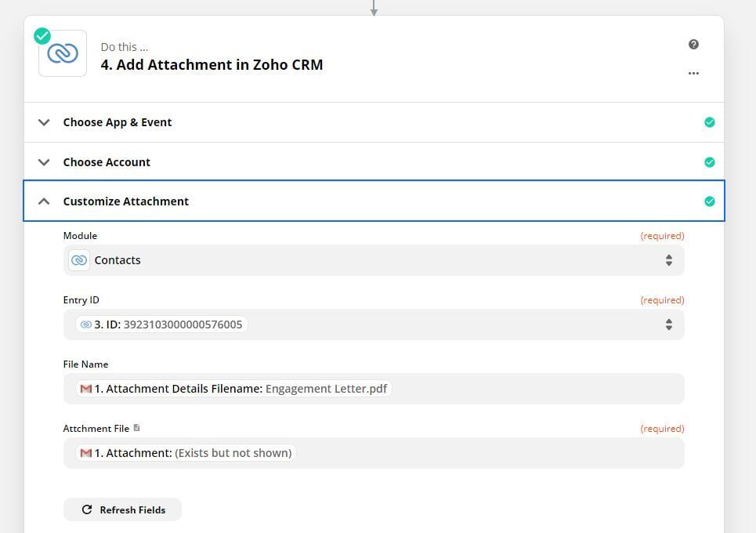756x533 pixels.
Task: Open the Entry ID dropdown
Action: [x=374, y=324]
